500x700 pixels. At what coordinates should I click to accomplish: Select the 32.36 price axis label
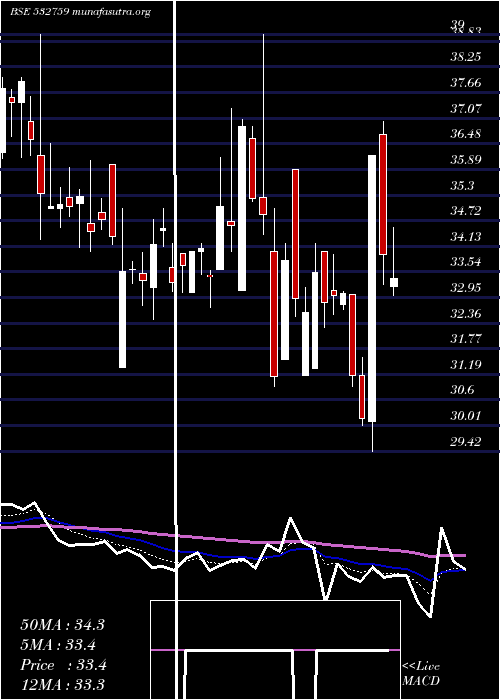click(x=466, y=313)
